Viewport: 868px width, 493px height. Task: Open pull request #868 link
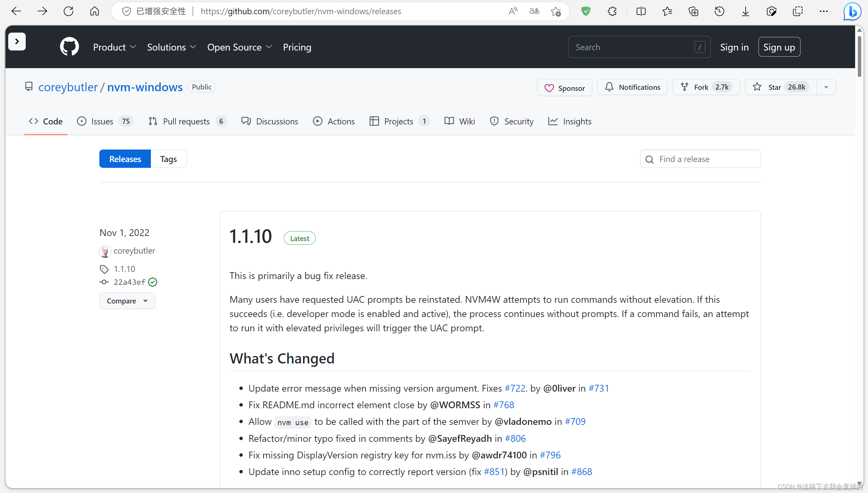click(x=581, y=472)
